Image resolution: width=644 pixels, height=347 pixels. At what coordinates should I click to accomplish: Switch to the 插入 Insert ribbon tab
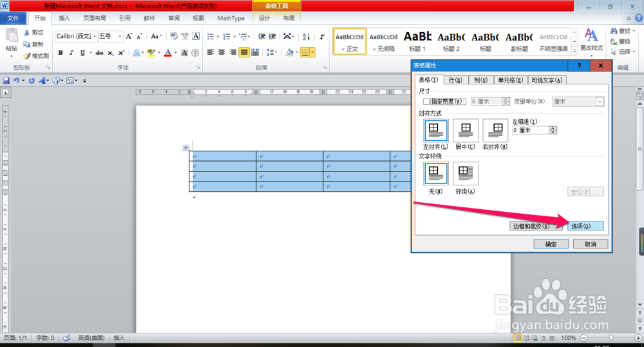click(x=64, y=18)
